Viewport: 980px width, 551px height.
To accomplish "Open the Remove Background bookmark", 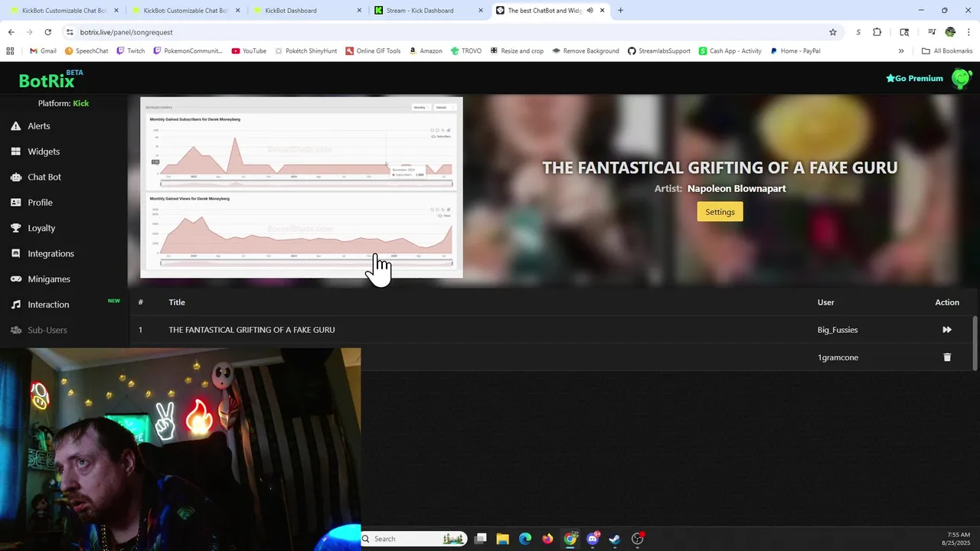I will 585,51.
